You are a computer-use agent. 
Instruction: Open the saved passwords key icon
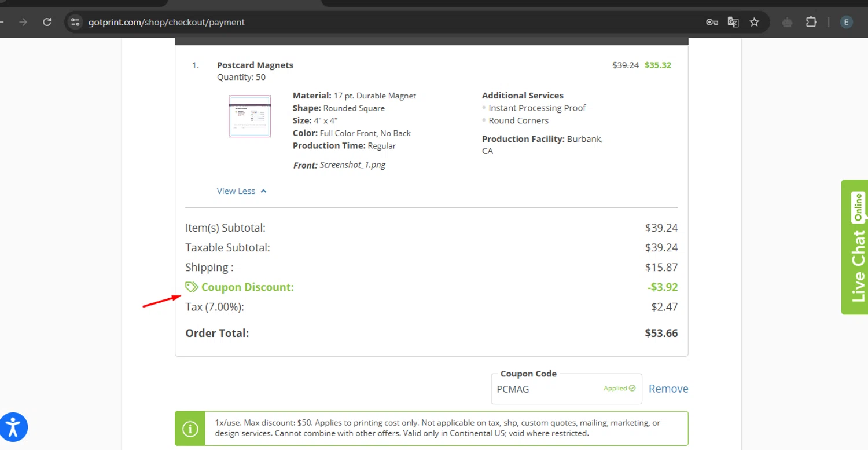(712, 22)
